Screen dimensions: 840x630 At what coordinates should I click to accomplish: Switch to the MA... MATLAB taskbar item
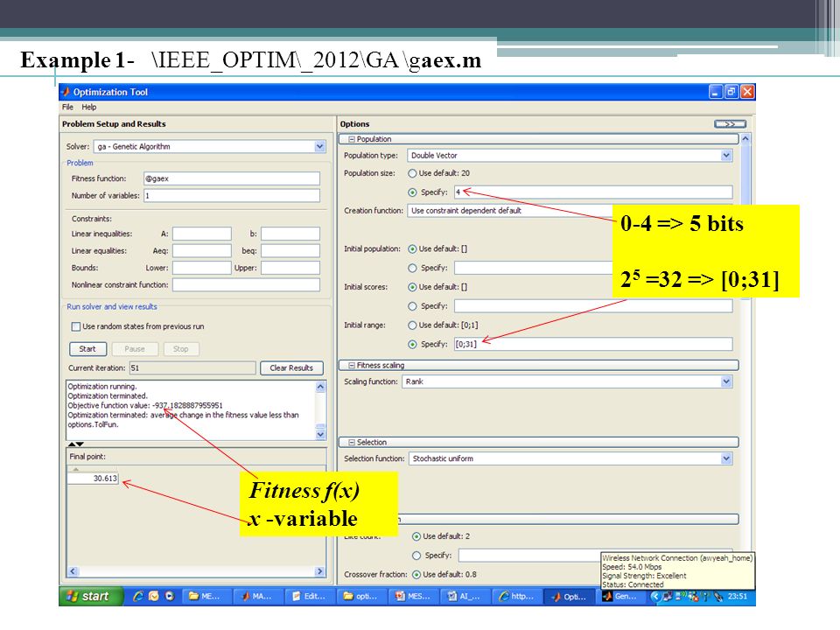point(258,596)
